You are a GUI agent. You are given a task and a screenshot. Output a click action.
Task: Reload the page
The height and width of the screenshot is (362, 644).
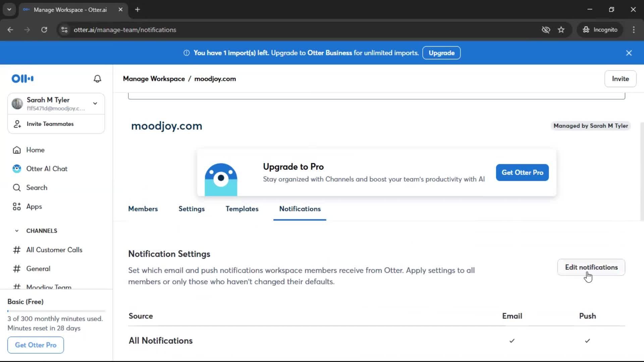click(44, 30)
